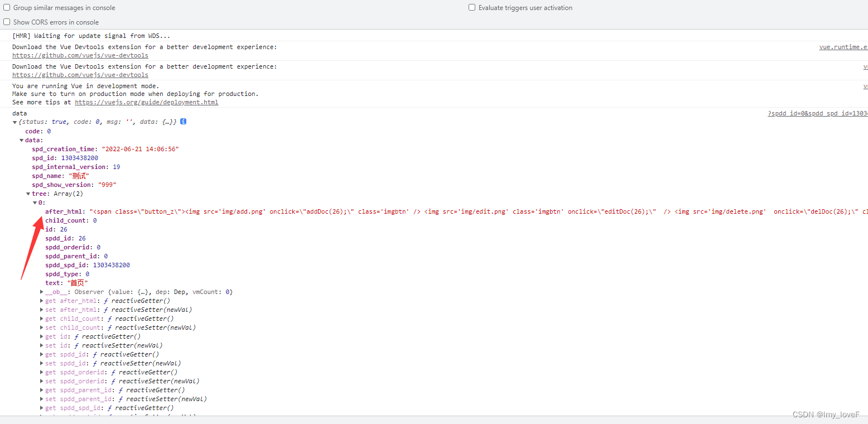
Task: Open the ?spdd_id=0 source location link
Action: pos(817,113)
